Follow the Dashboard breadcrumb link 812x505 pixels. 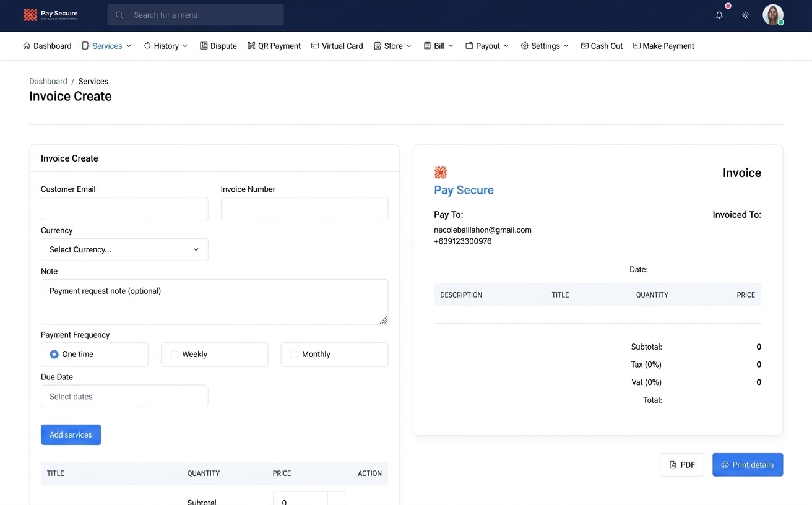pyautogui.click(x=48, y=81)
